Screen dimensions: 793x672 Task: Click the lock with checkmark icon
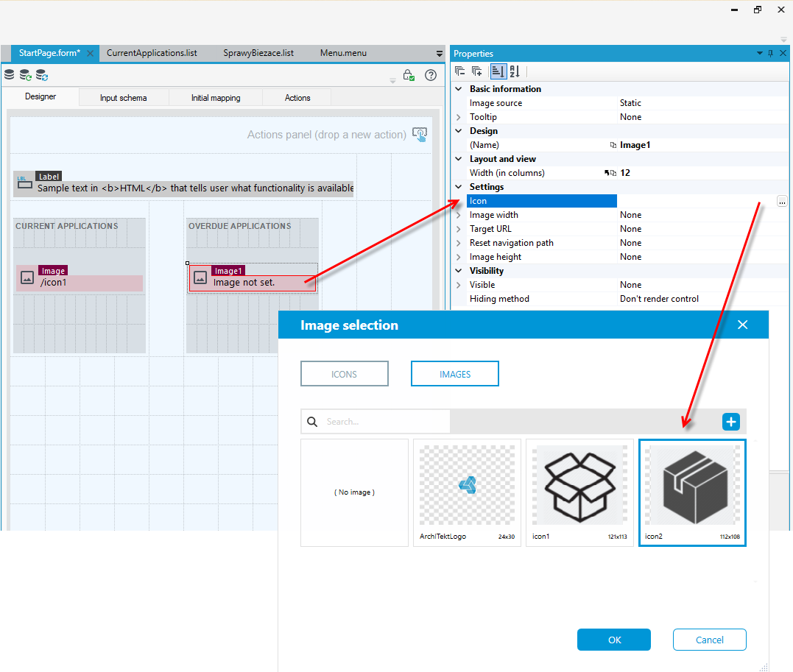click(x=409, y=75)
